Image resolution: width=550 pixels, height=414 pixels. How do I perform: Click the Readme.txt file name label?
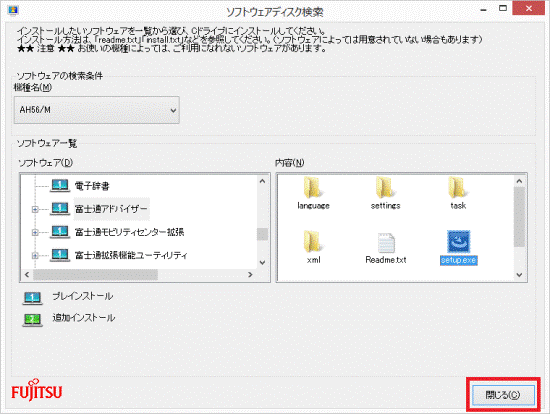[386, 260]
